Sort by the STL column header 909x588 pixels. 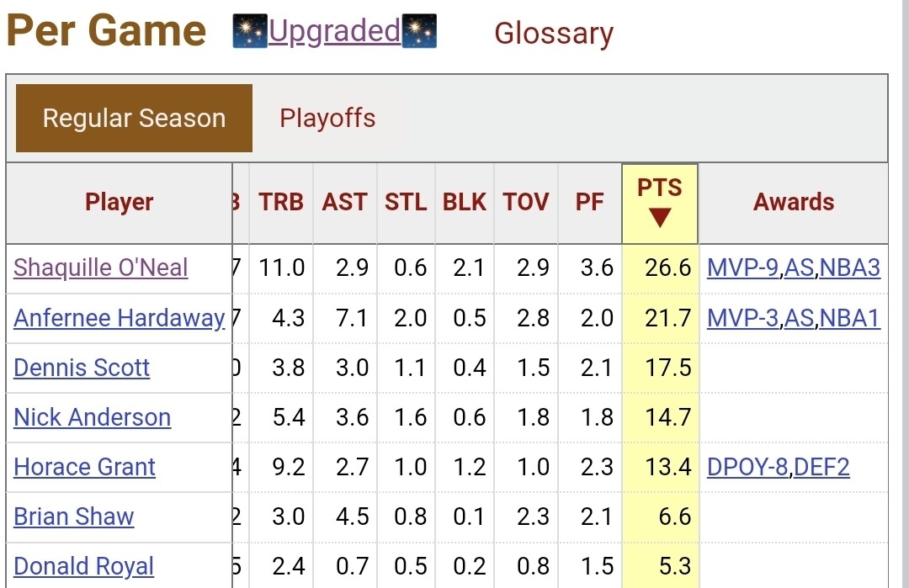tap(406, 203)
